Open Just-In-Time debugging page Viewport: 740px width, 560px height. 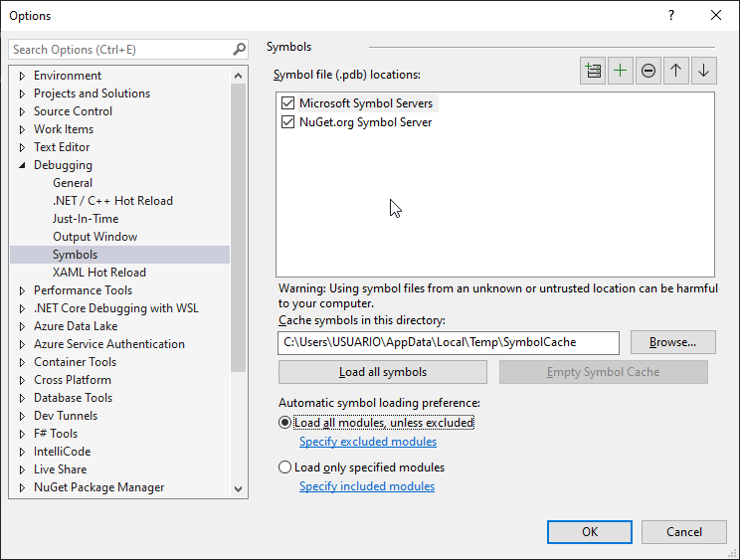86,219
